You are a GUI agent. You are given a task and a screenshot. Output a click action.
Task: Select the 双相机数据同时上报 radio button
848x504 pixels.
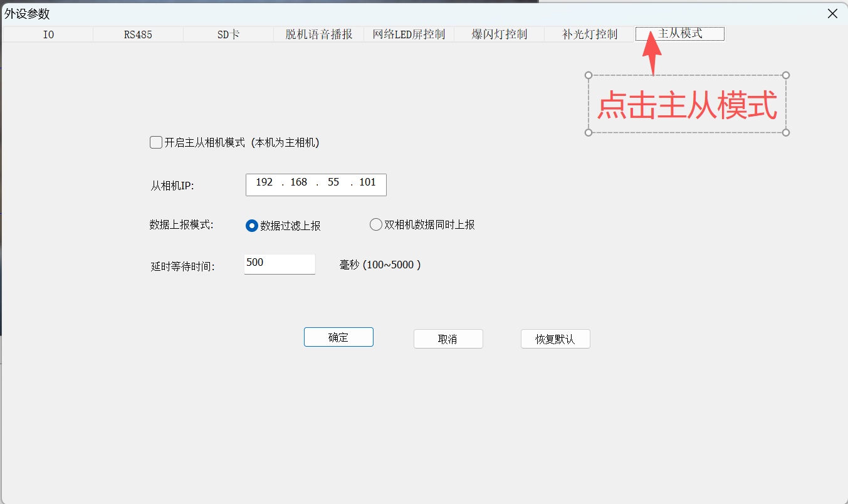point(375,224)
